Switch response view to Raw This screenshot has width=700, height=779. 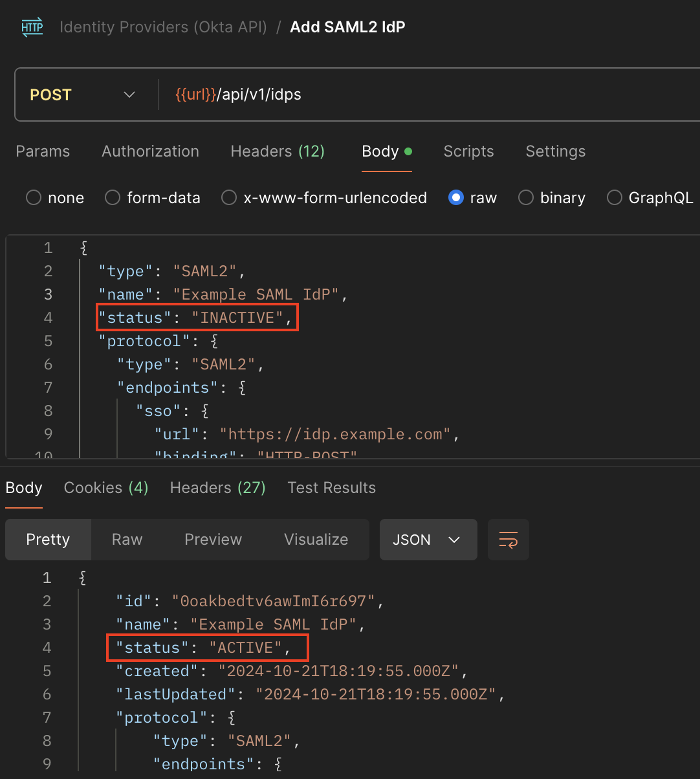click(x=127, y=540)
